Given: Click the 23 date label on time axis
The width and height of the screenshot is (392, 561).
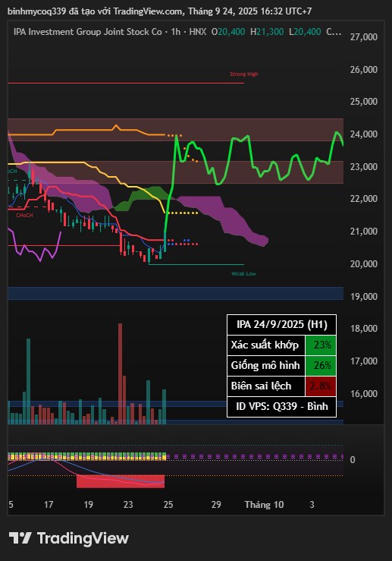Looking at the screenshot, I should (x=128, y=505).
